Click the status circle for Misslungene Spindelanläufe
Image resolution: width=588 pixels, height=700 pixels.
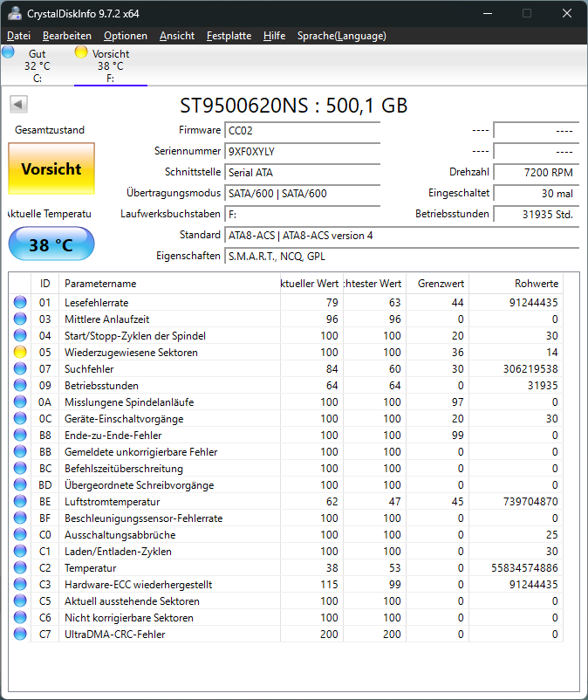pos(20,401)
